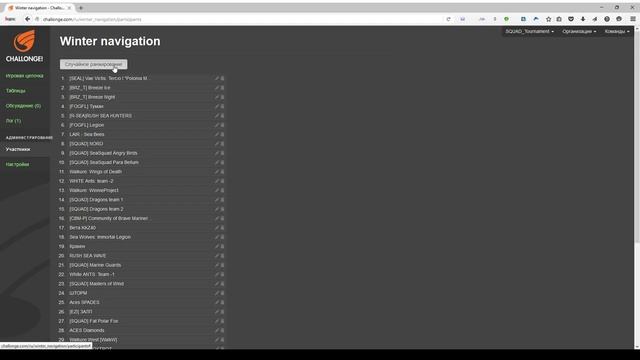Delete WHITE Ants team -2 via trash icon

[x=222, y=181]
